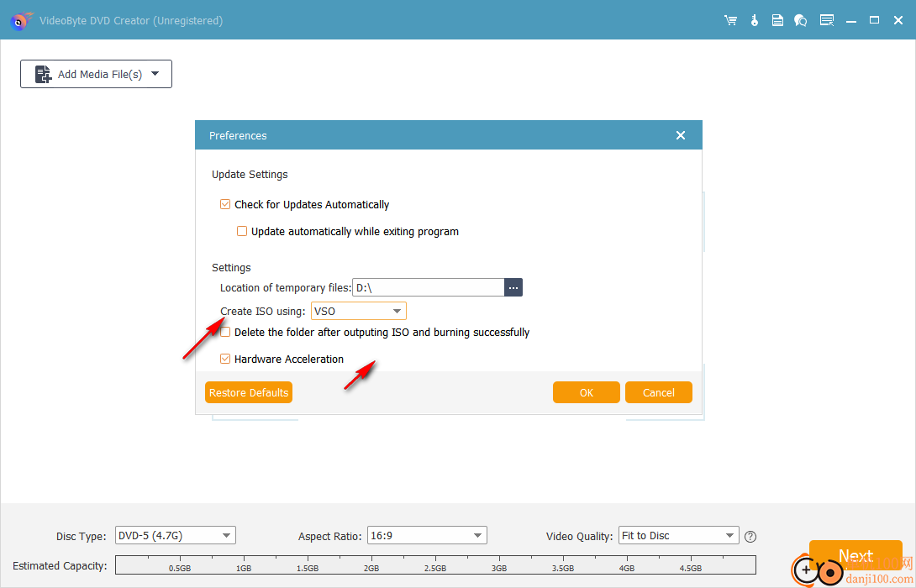Click Cancel in Preferences dialog
This screenshot has height=588, width=916.
(x=658, y=392)
